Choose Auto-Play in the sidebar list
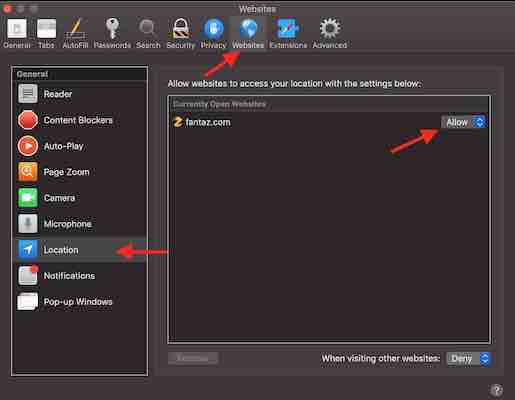The height and width of the screenshot is (400, 515). (80, 146)
